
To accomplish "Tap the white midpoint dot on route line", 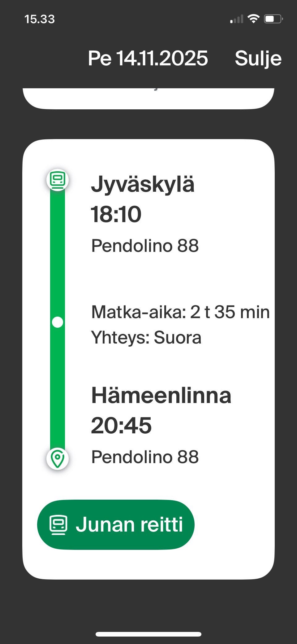I will [x=58, y=322].
